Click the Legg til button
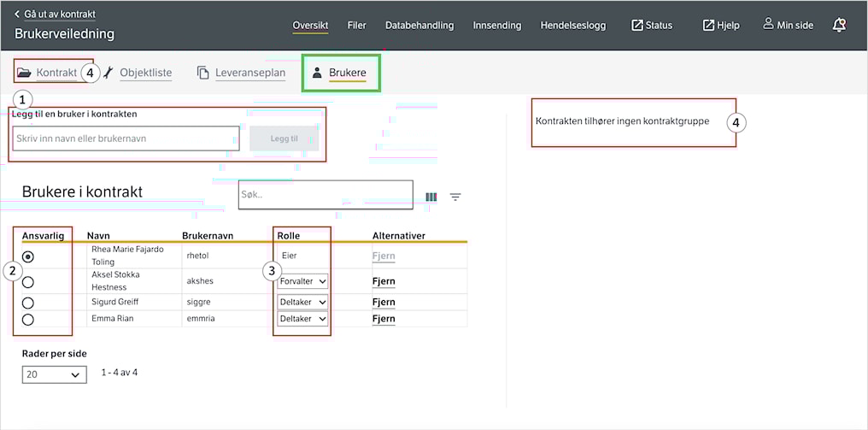 (x=284, y=138)
